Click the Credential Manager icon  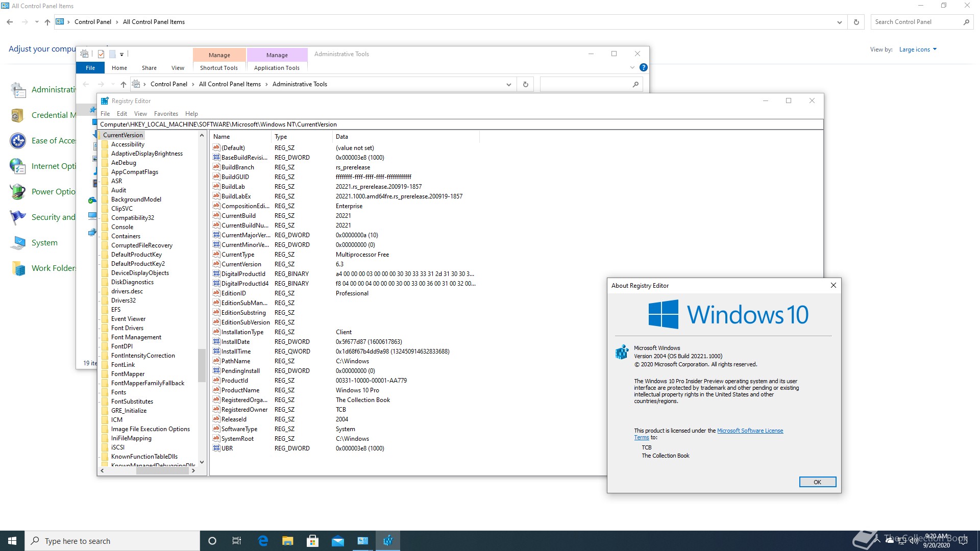point(18,115)
